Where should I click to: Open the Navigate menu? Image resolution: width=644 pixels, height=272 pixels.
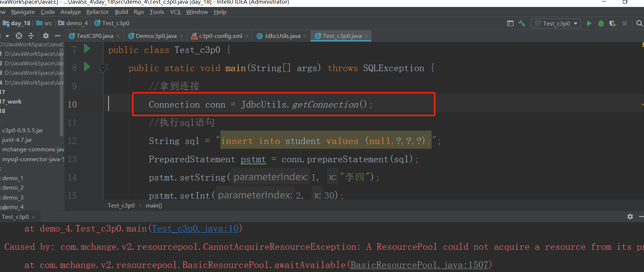point(23,12)
